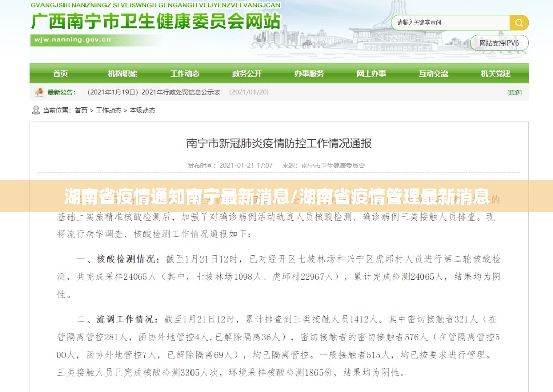Image resolution: width=553 pixels, height=392 pixels.
Task: Open the 机关党建 navigation tab
Action: coord(496,74)
